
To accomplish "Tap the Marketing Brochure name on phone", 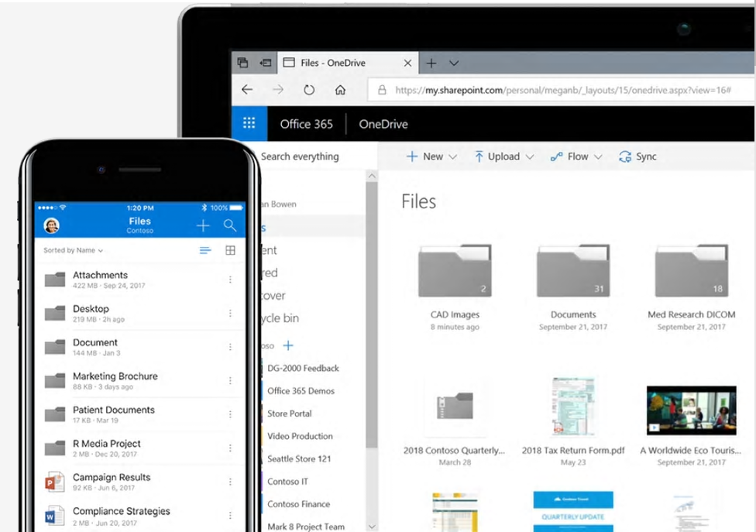I will pos(115,376).
